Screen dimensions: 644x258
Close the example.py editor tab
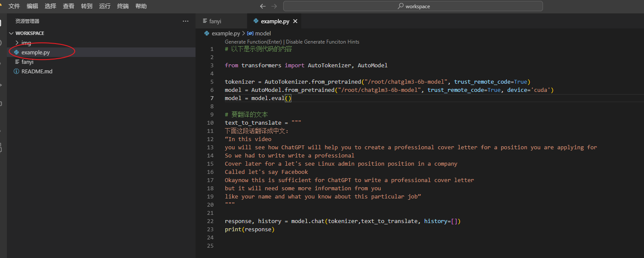coord(295,21)
